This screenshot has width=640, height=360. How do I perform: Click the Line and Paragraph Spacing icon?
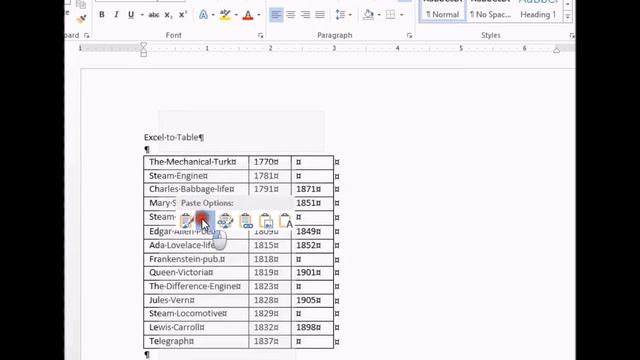click(340, 15)
